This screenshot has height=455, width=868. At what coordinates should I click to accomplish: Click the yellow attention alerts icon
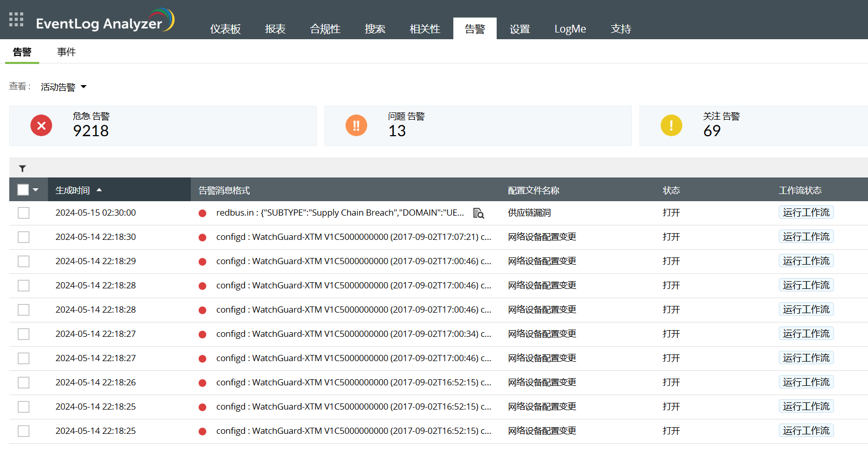[x=672, y=125]
